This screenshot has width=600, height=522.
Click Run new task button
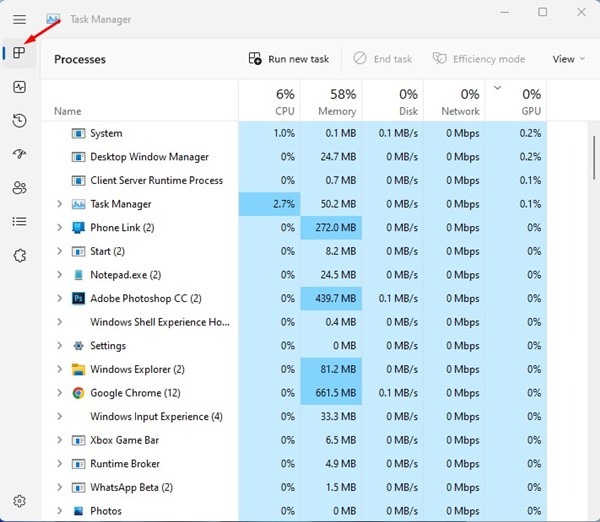(288, 59)
